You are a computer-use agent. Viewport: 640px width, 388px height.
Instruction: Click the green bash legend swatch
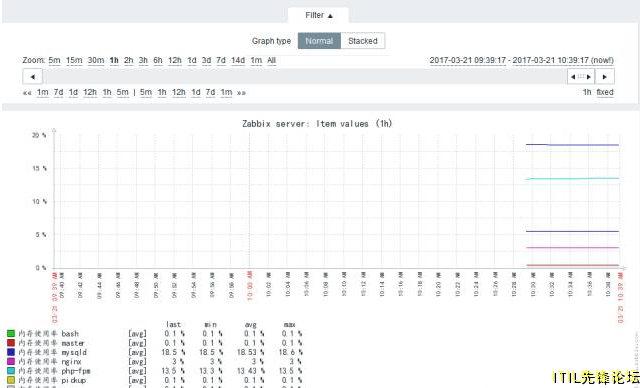coord(11,334)
